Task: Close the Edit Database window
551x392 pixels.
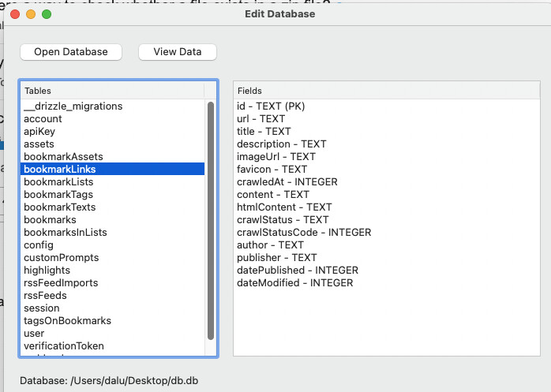Action: click(15, 14)
